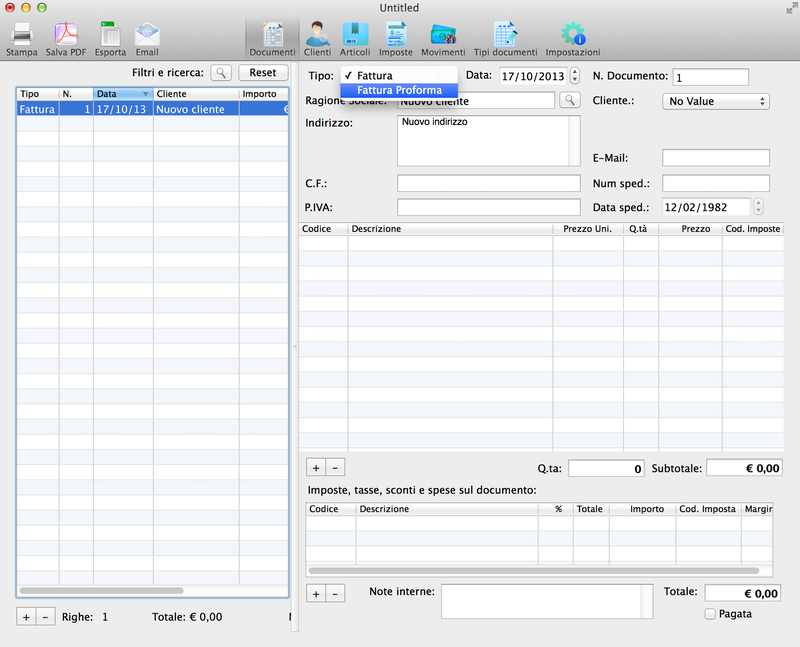
Task: Open Impostazioni settings
Action: point(573,38)
